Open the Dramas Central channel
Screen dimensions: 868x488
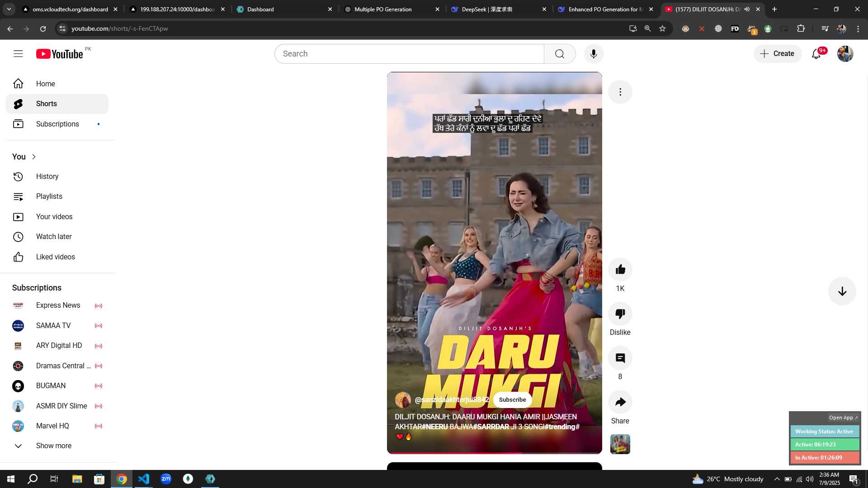point(57,366)
